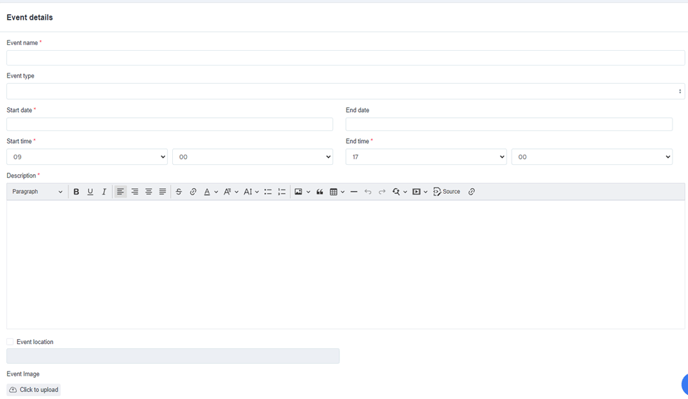This screenshot has height=399, width=688.
Task: Toggle bold formatting in description editor
Action: [76, 192]
